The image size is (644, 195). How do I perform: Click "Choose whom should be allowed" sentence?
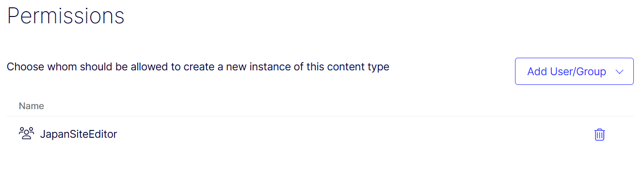pos(198,66)
